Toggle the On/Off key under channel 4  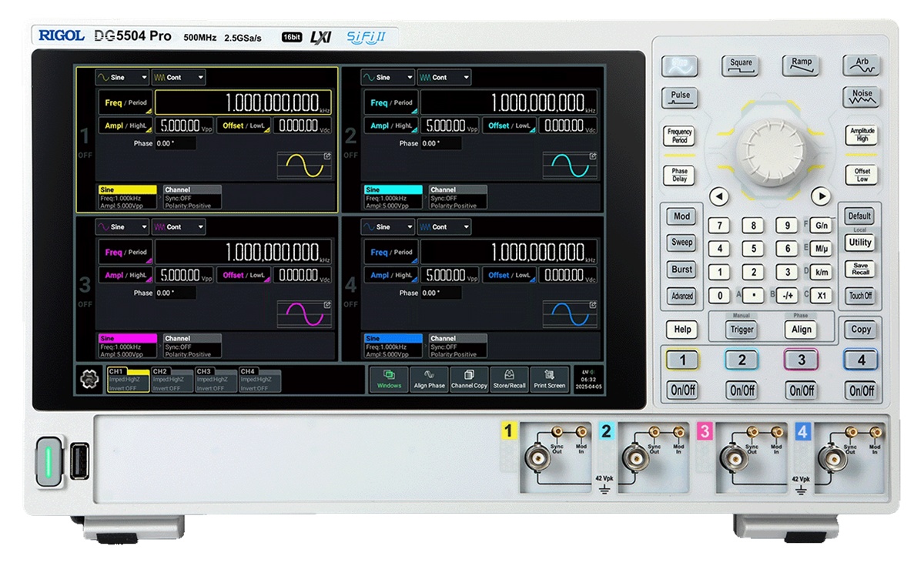tap(861, 390)
